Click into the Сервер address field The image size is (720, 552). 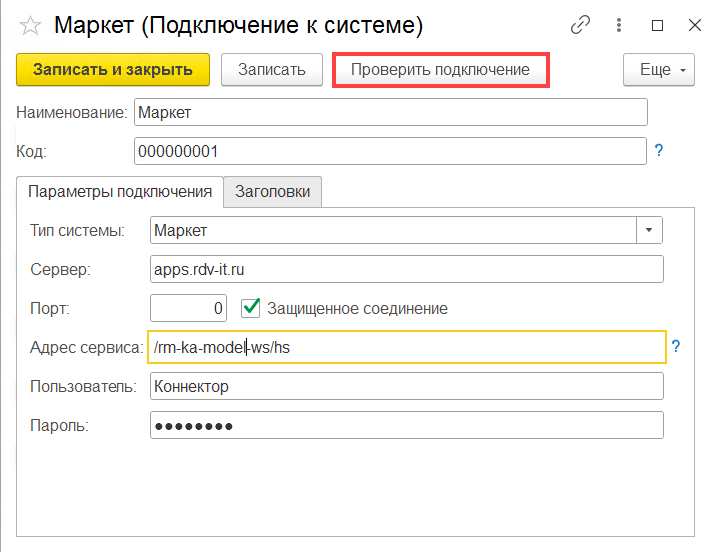point(405,269)
